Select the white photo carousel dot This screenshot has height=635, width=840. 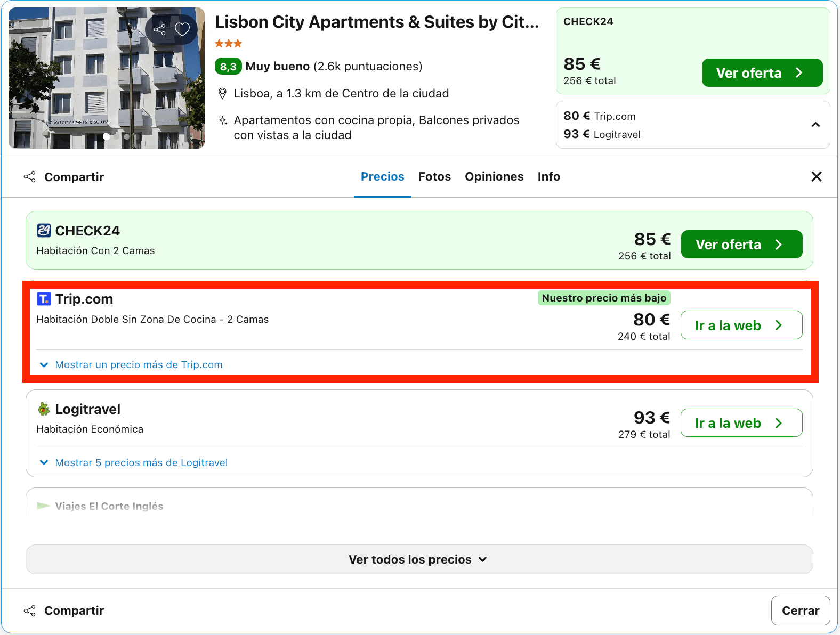[x=106, y=137]
